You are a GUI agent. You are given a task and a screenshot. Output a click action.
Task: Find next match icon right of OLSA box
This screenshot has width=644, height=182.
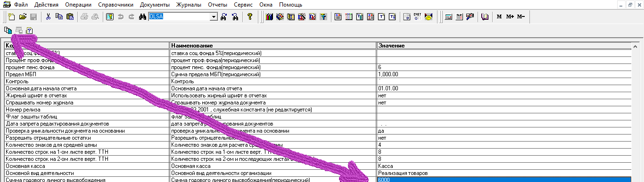pyautogui.click(x=224, y=17)
